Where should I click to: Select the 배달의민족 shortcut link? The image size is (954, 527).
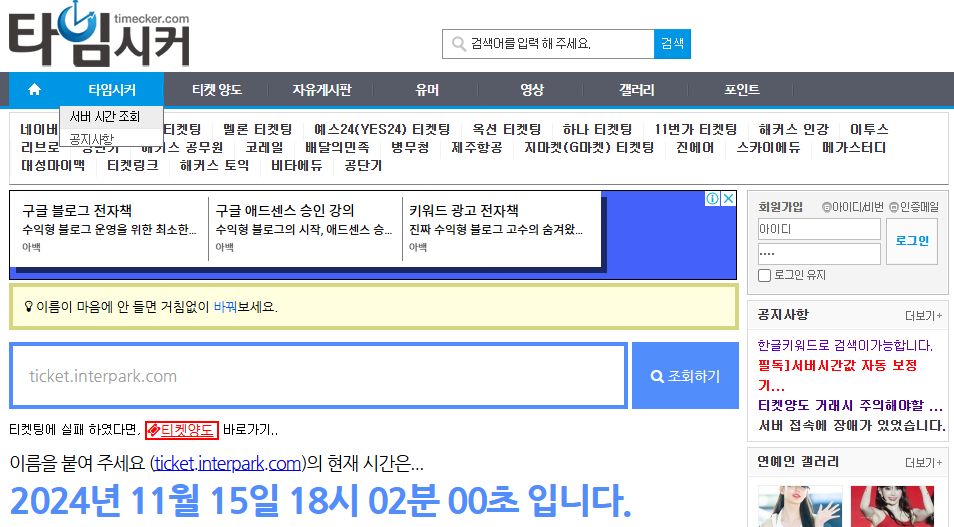click(x=337, y=148)
